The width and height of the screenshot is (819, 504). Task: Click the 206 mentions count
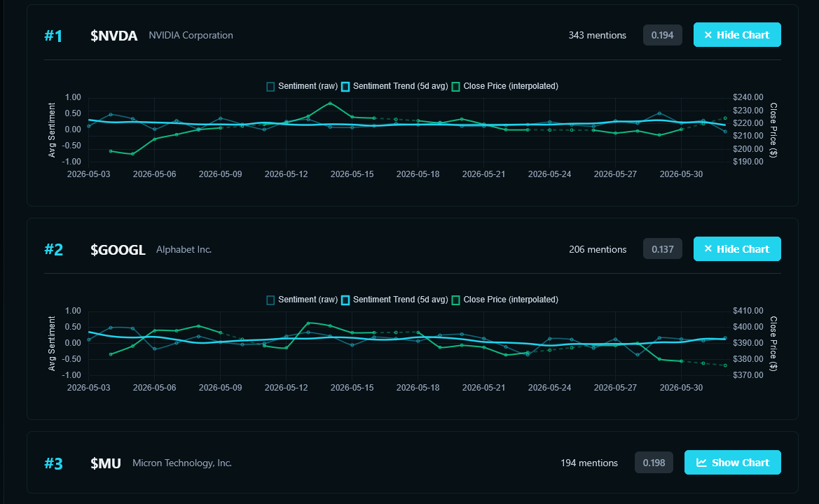[x=598, y=249]
